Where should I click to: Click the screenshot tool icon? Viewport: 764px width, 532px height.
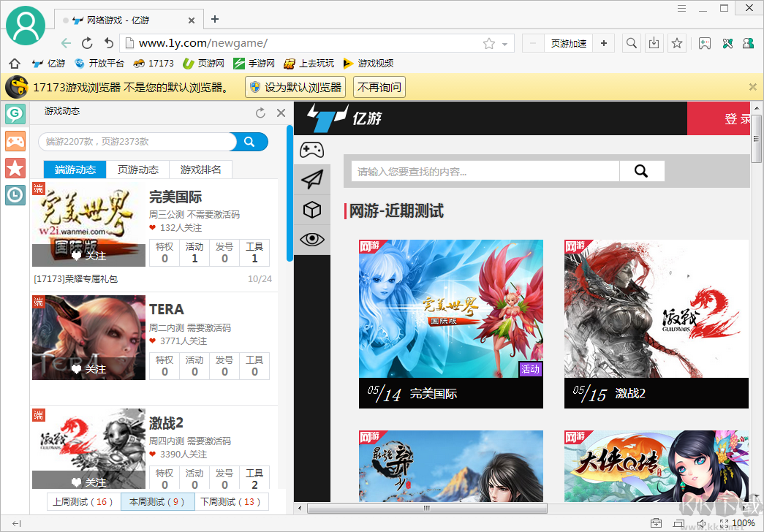pyautogui.click(x=705, y=43)
